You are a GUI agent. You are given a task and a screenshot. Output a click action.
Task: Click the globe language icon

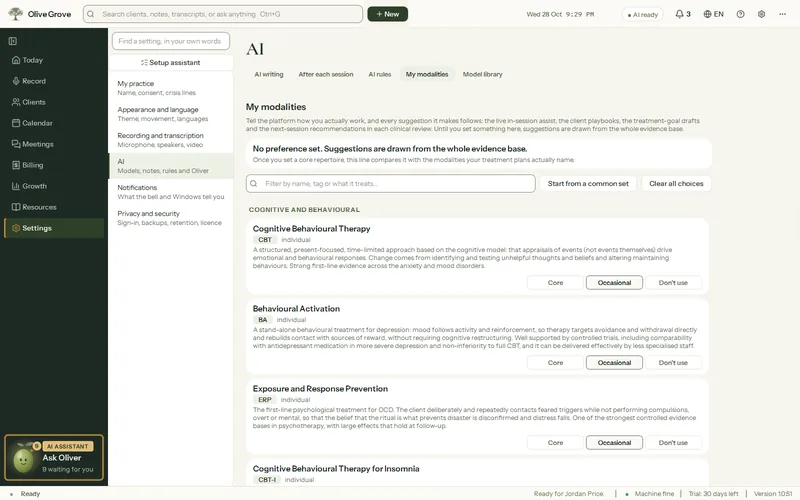coord(707,14)
